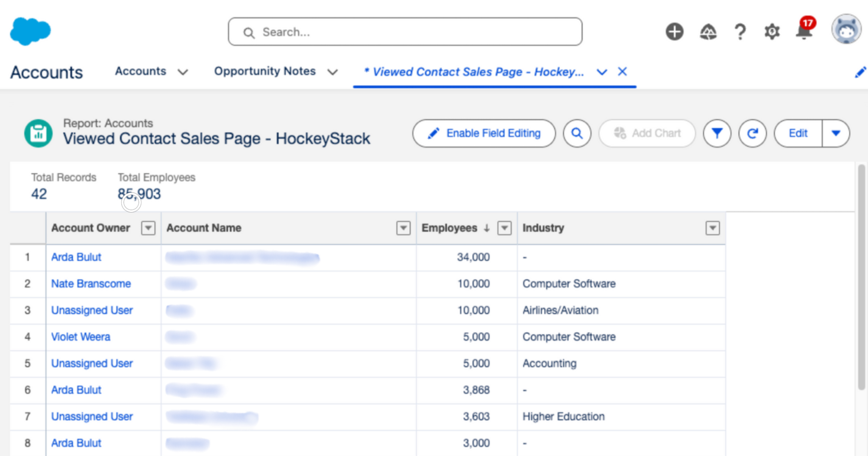Open Account Owner column menu
This screenshot has height=456, width=868.
148,228
